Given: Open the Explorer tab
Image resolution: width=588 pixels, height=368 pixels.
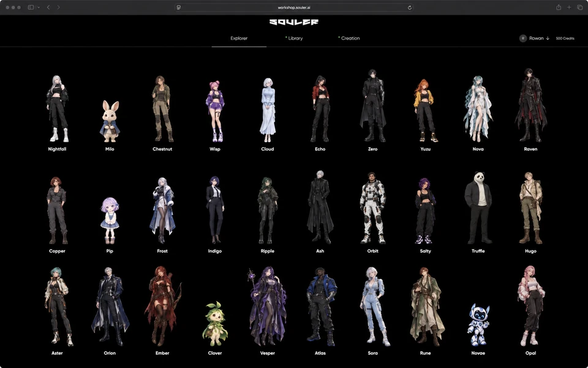Looking at the screenshot, I should pyautogui.click(x=239, y=38).
